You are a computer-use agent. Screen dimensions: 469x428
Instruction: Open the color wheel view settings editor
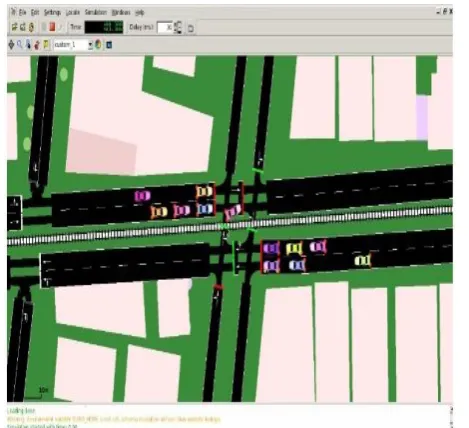(98, 44)
